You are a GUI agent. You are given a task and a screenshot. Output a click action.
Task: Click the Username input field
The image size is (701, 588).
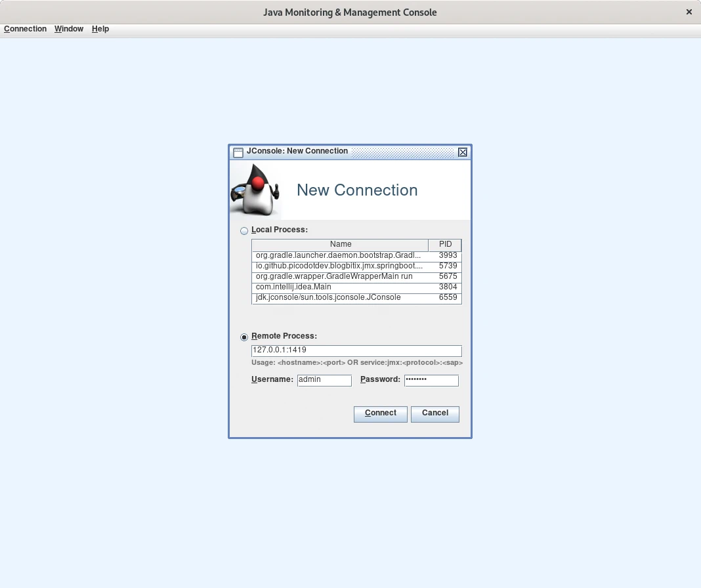point(324,380)
